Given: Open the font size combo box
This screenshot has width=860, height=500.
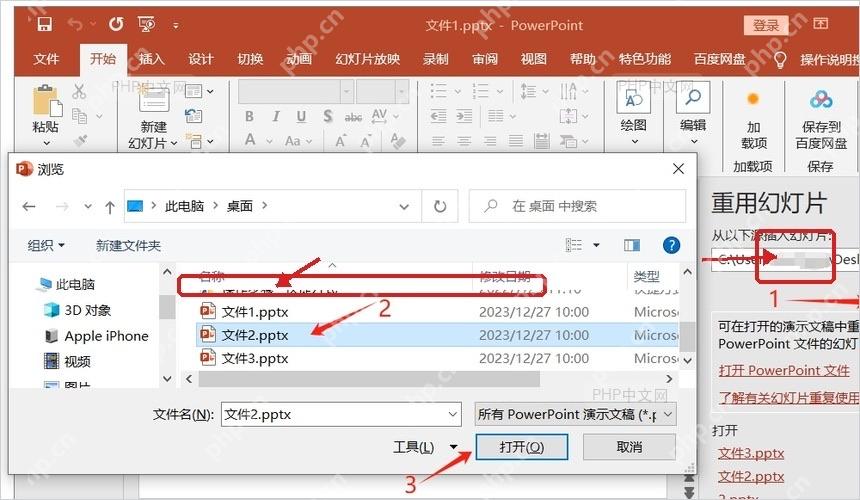Looking at the screenshot, I should (382, 92).
